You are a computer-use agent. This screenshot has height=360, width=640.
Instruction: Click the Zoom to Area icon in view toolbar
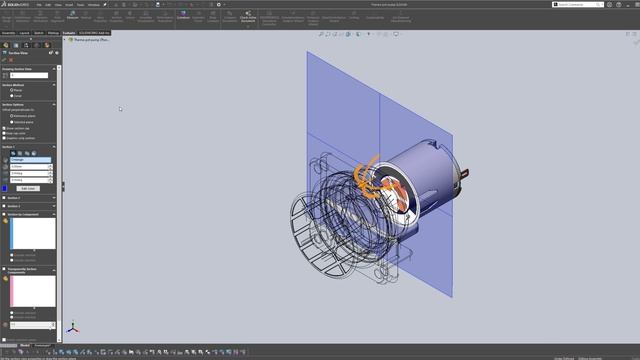point(328,34)
